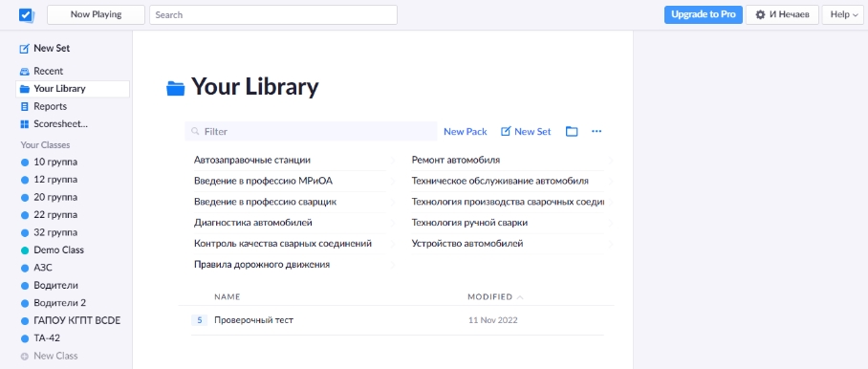Screen dimensions: 868x369
Task: Open the Проверочный тест set row
Action: pos(398,320)
